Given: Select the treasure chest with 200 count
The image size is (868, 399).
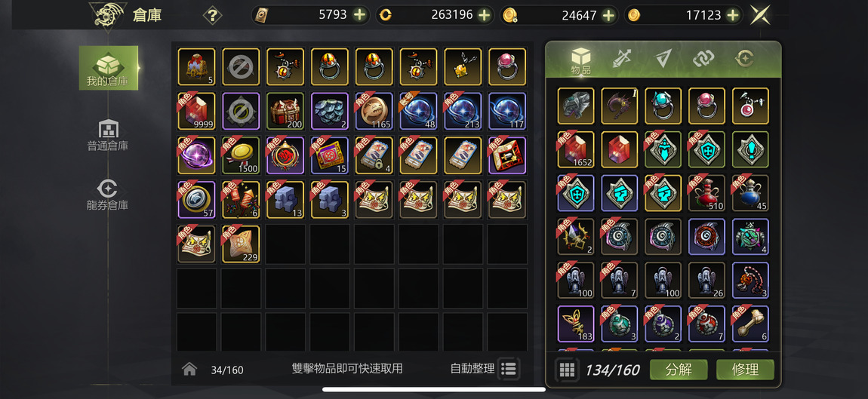Looking at the screenshot, I should point(285,111).
